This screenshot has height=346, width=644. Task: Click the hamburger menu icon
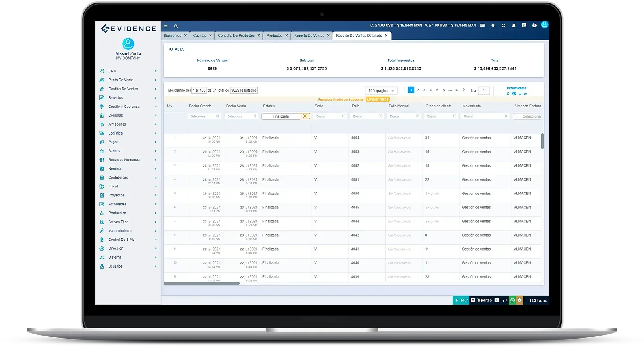coord(166,26)
